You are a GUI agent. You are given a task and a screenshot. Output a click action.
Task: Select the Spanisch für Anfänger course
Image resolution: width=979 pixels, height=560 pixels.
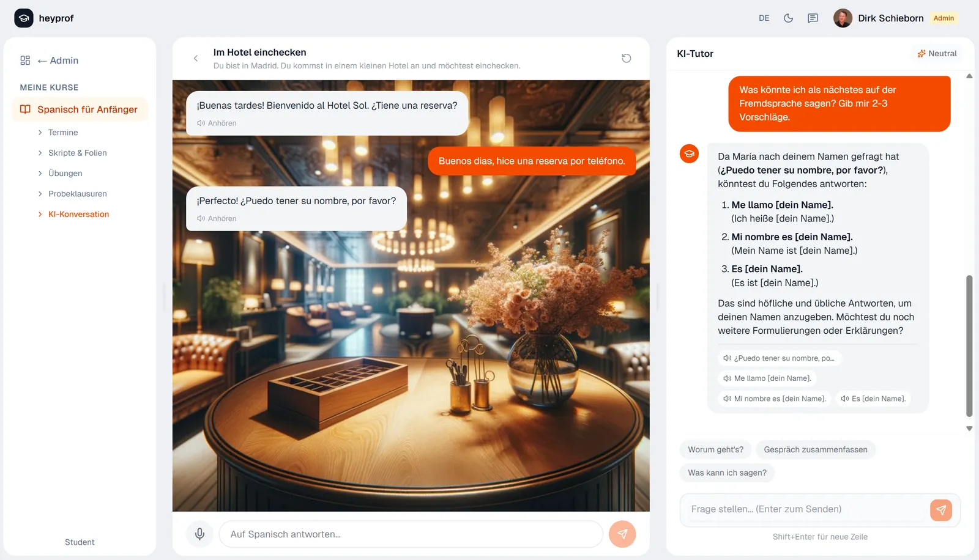[x=87, y=109]
